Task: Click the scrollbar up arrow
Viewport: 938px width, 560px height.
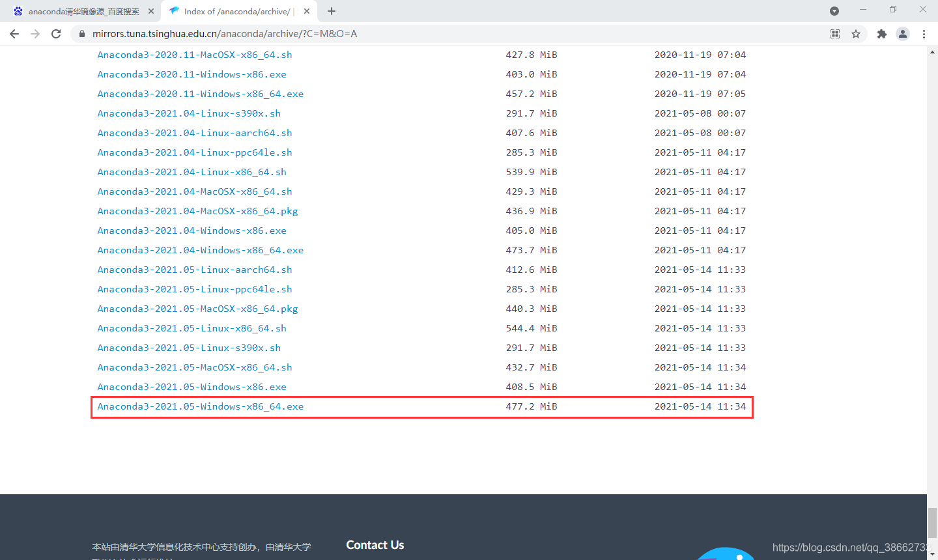Action: 932,51
